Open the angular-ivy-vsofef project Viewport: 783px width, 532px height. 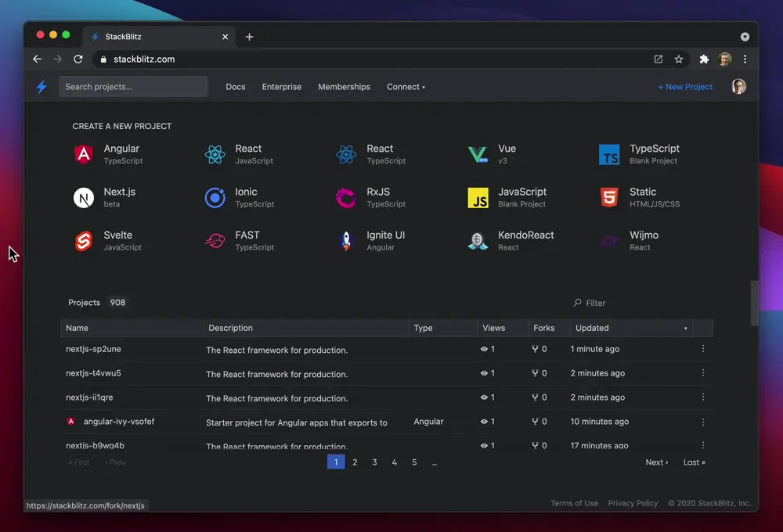119,422
